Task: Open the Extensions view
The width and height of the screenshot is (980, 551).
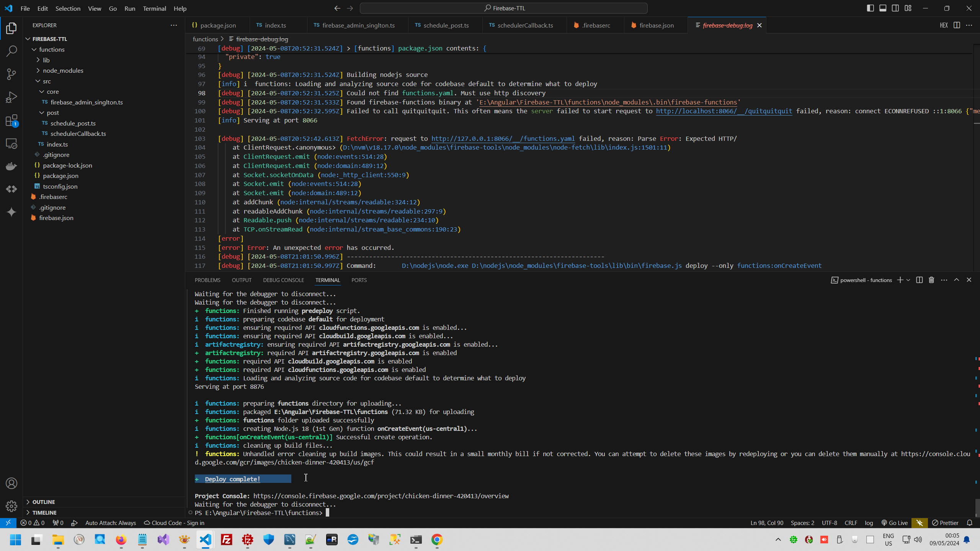Action: [x=11, y=121]
